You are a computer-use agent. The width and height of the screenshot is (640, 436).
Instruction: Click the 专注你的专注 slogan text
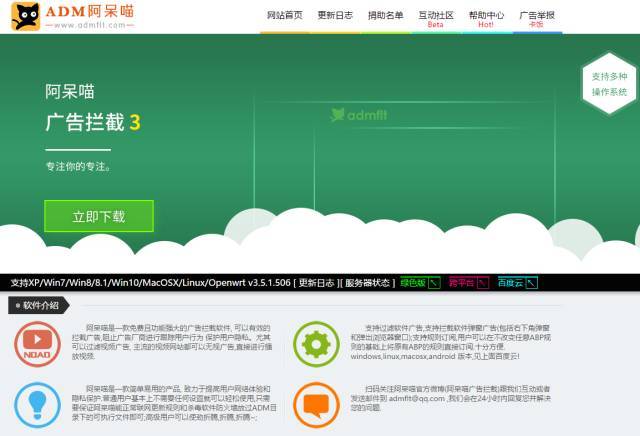[x=78, y=166]
